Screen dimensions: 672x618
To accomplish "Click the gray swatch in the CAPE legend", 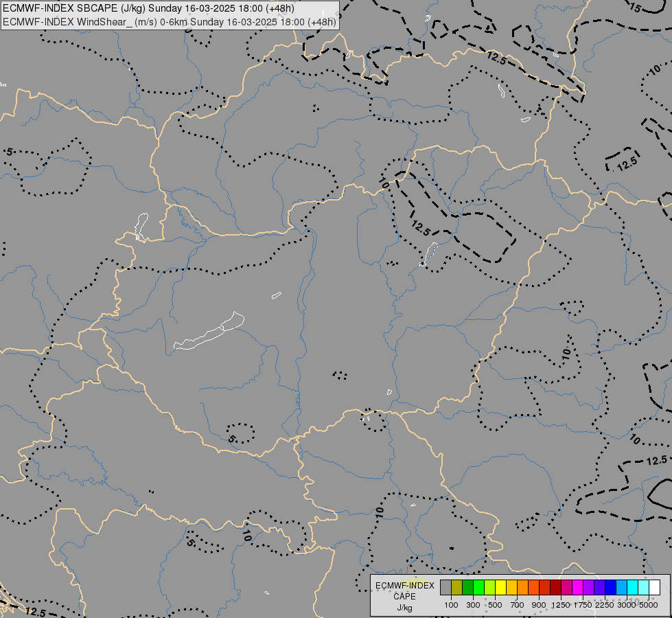I will (x=445, y=587).
